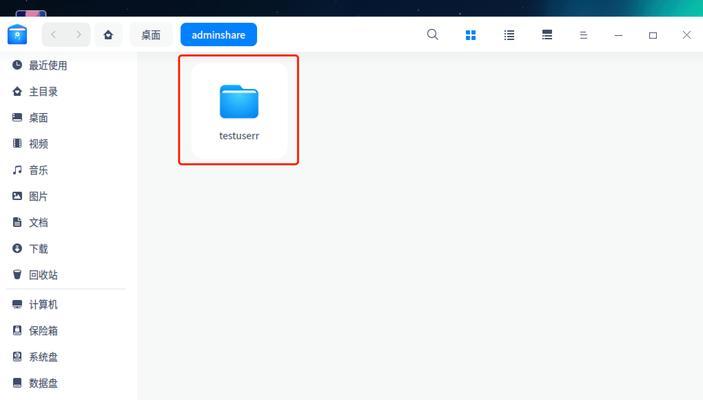Open 桌面 in the sidebar
703x400 pixels.
coord(39,117)
